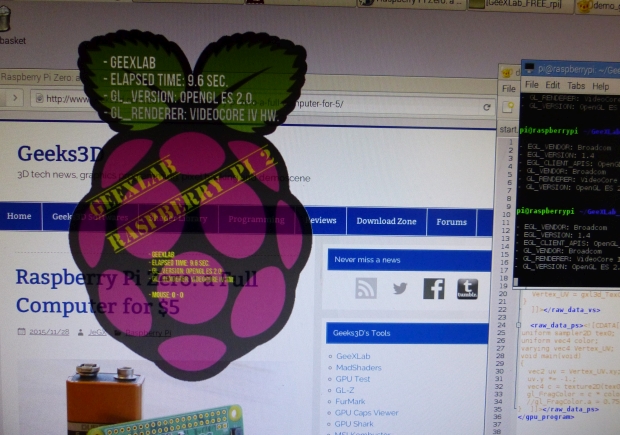Click the fold marker at editor line 24
Image resolution: width=620 pixels, height=435 pixels.
tap(518, 325)
